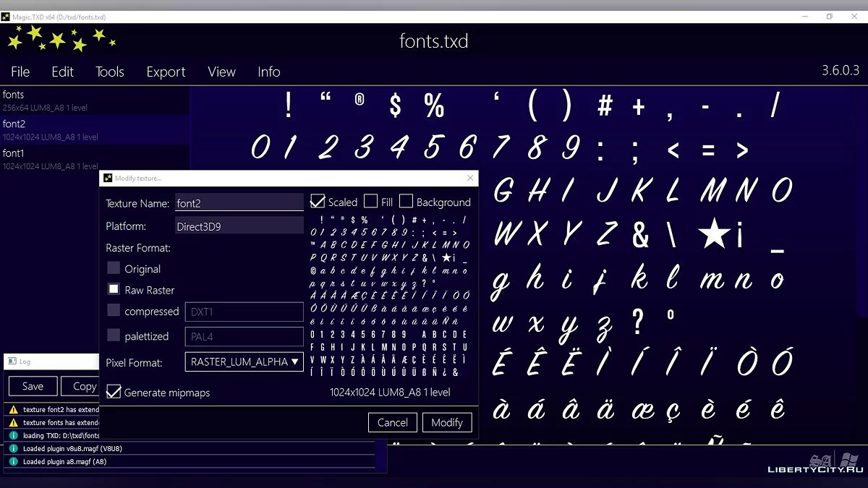Click info icon beside Loaded plugin v8u8.magf
The image size is (868, 488).
13,449
